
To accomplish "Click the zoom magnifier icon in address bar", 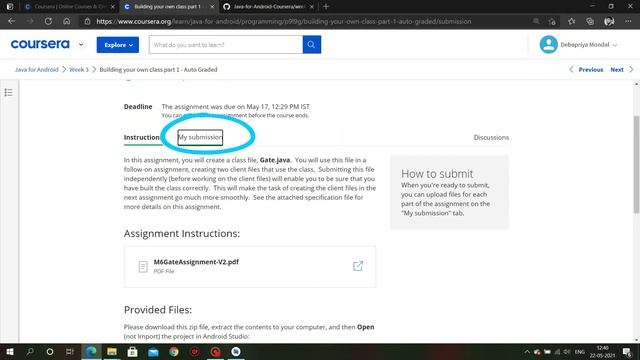I will point(536,21).
